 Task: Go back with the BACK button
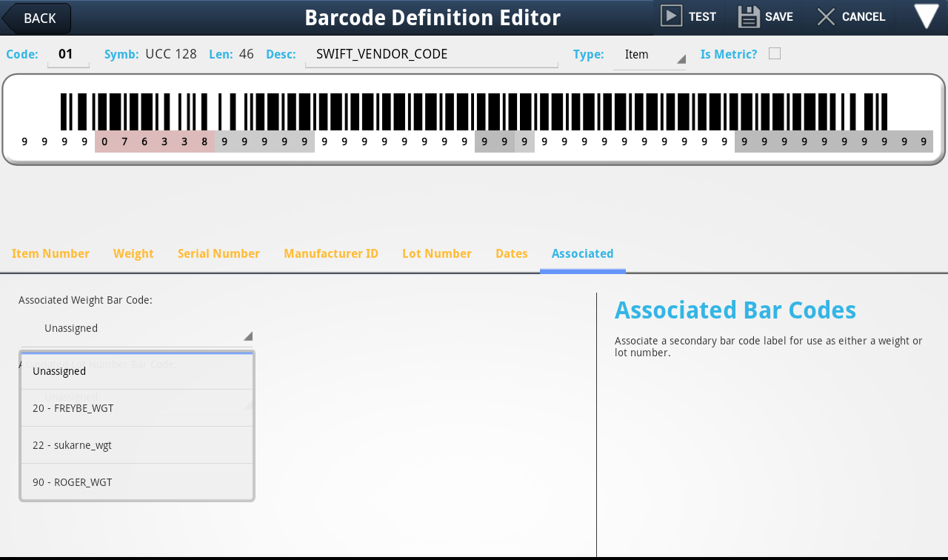coord(37,19)
